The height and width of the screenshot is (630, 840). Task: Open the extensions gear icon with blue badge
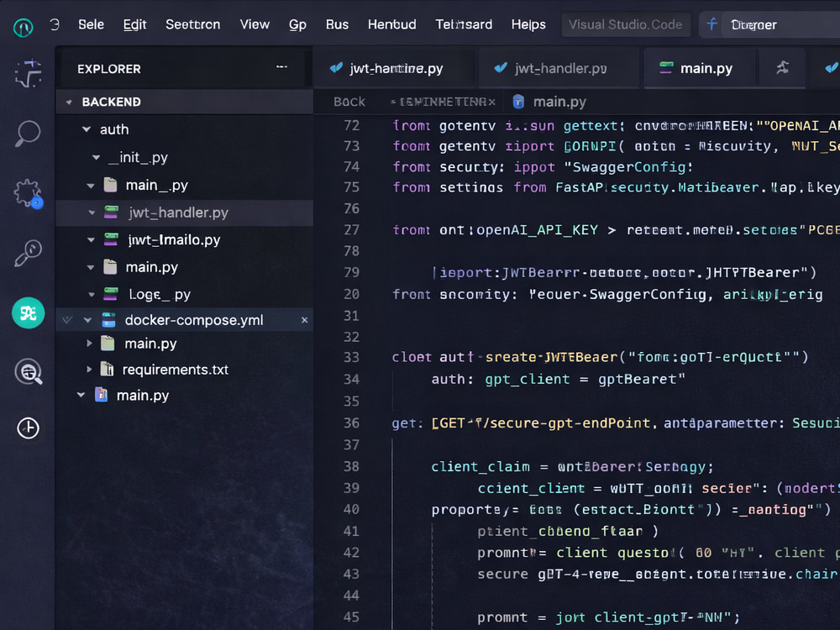[x=28, y=193]
